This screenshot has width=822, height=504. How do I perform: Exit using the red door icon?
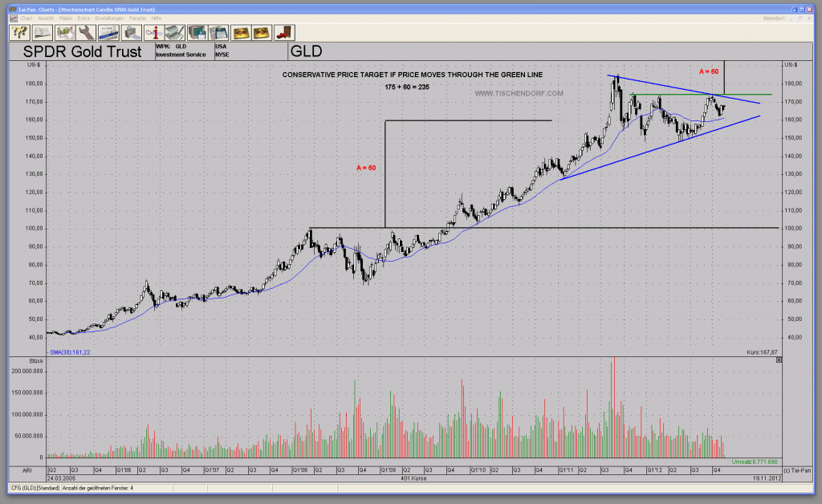point(282,32)
